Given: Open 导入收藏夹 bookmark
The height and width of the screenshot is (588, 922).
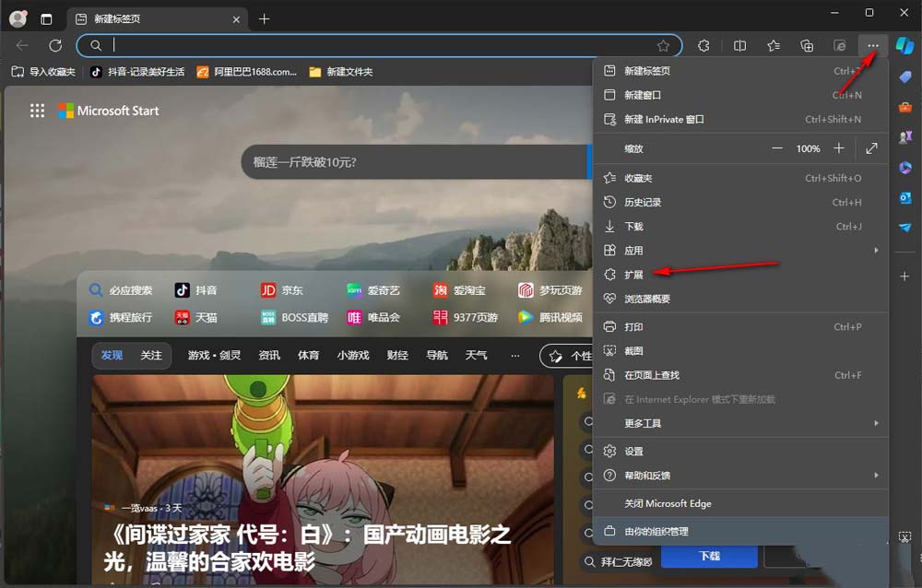Looking at the screenshot, I should coord(43,72).
